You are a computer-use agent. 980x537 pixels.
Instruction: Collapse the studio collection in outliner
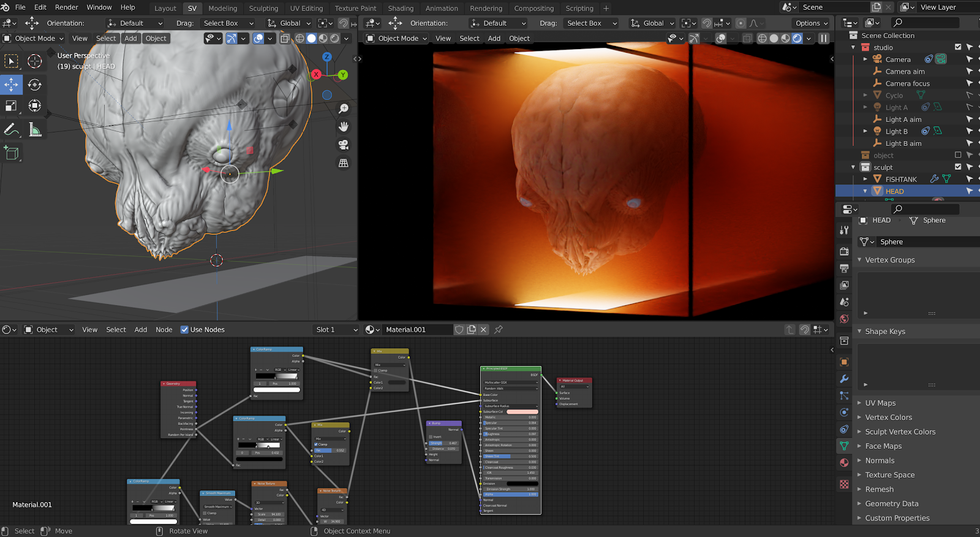(x=853, y=47)
